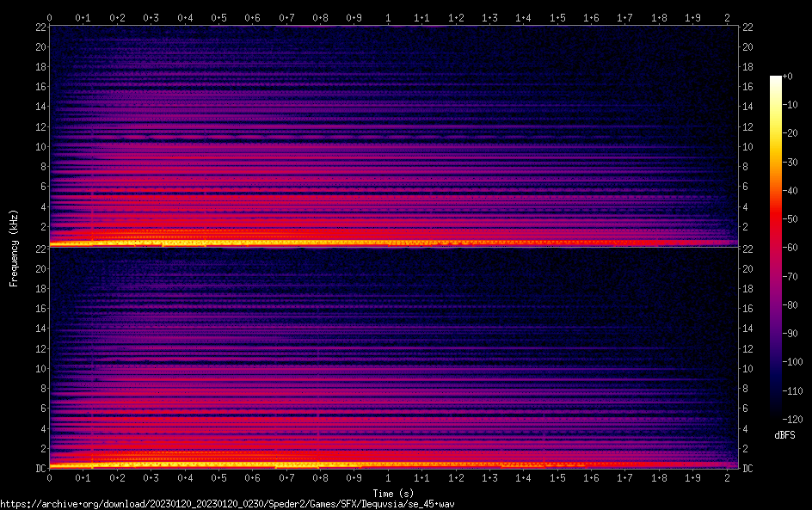The width and height of the screenshot is (812, 510).
Task: Click the DC label at the bottom left
Action: coord(40,468)
